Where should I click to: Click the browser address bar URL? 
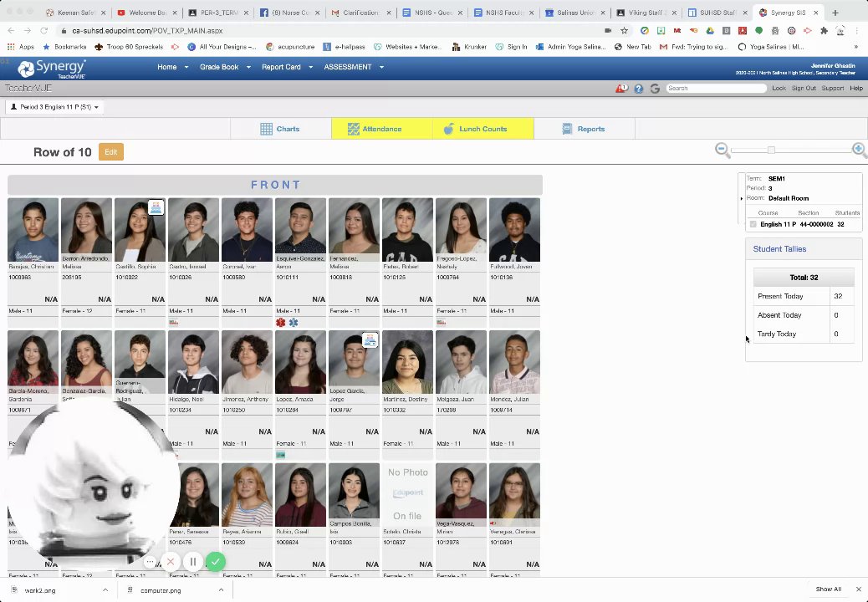[148, 31]
